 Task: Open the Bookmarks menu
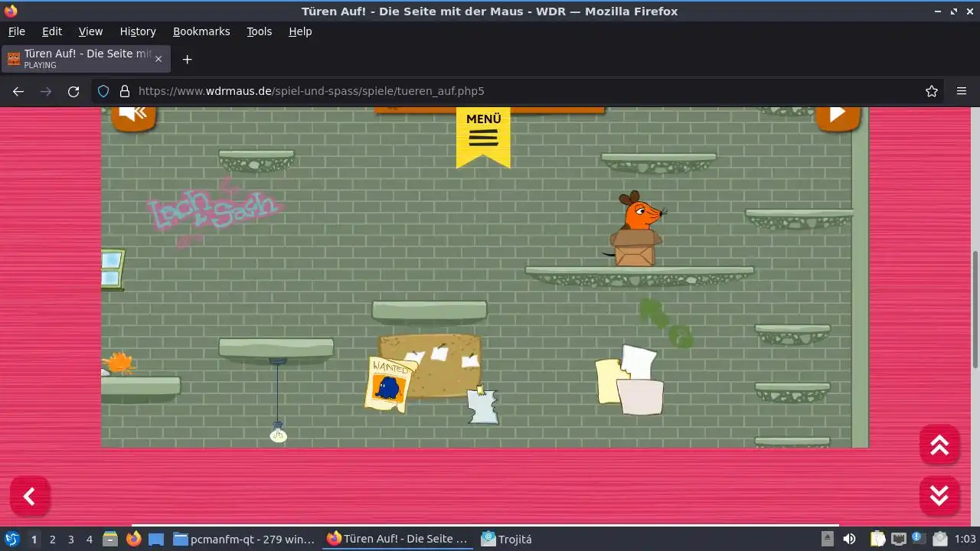(201, 31)
